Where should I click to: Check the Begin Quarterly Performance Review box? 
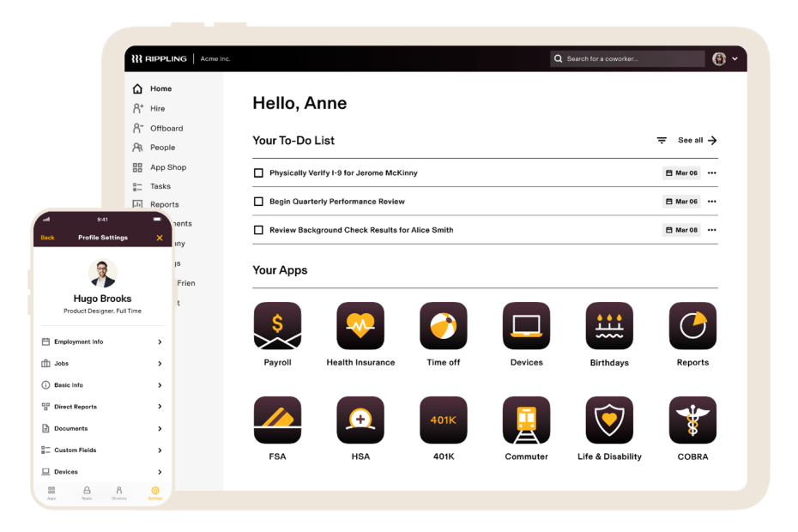tap(258, 202)
